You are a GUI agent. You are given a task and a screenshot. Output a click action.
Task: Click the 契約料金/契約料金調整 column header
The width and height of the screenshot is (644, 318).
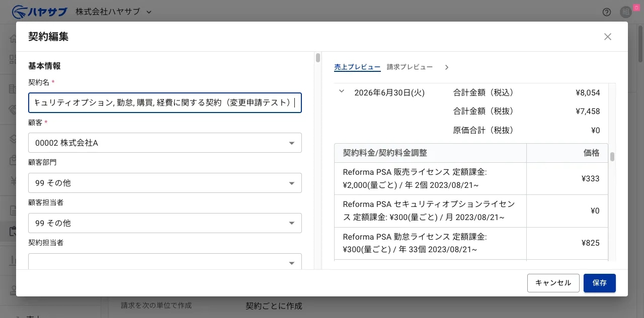(x=430, y=153)
